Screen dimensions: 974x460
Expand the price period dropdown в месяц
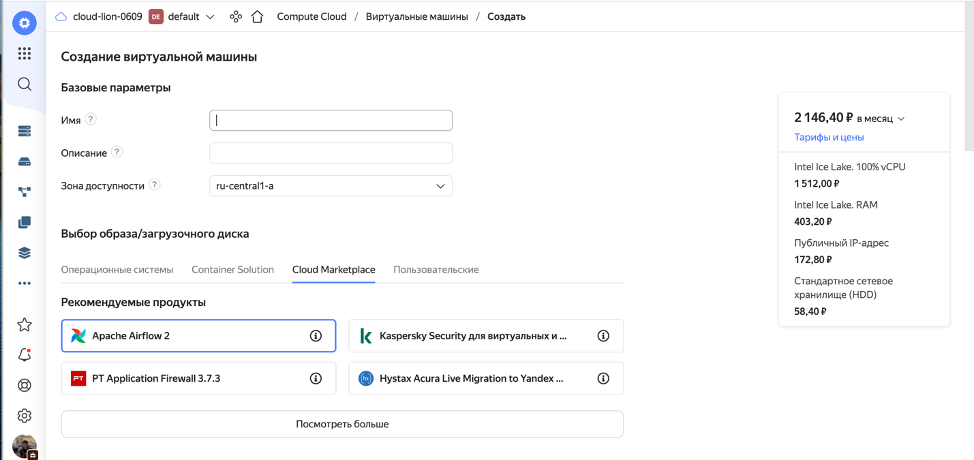tap(881, 118)
